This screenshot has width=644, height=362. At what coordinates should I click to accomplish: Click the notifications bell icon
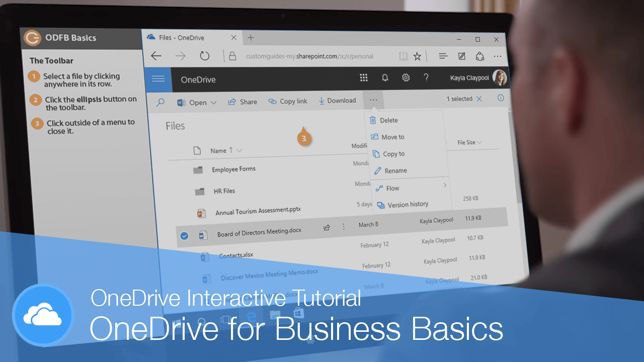[x=385, y=77]
